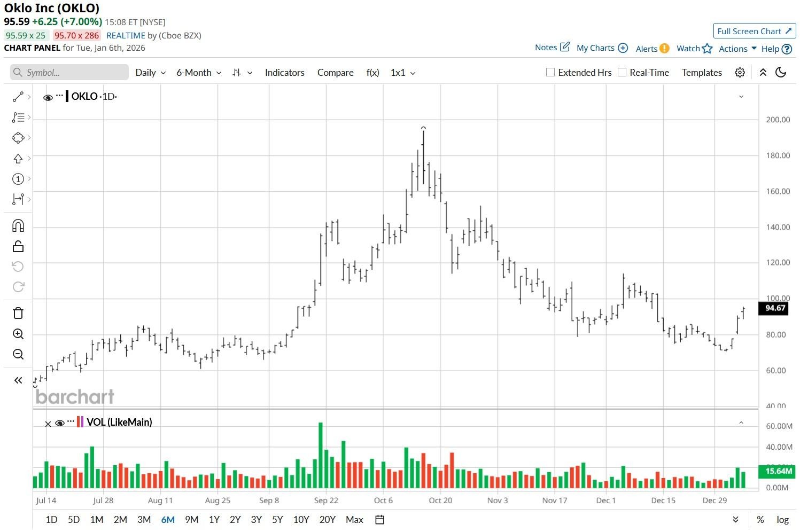Collapse the chart toolbar with double chevron
800x532 pixels.
point(763,73)
